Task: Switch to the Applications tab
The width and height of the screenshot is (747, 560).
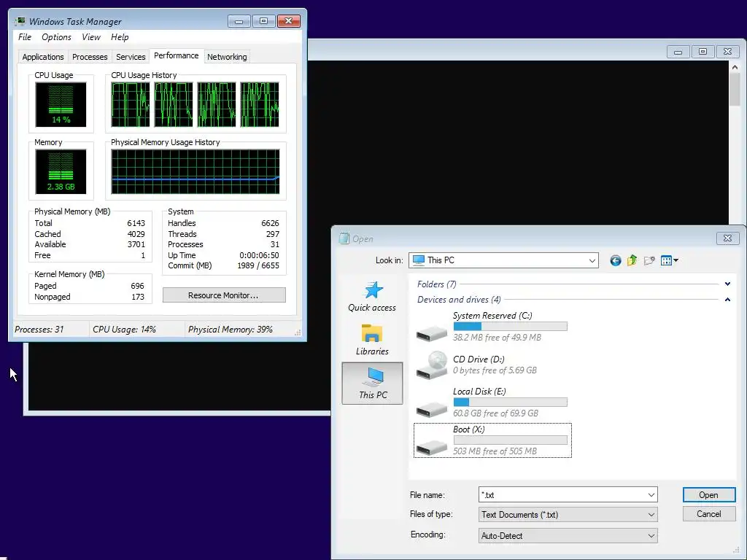Action: click(x=43, y=57)
